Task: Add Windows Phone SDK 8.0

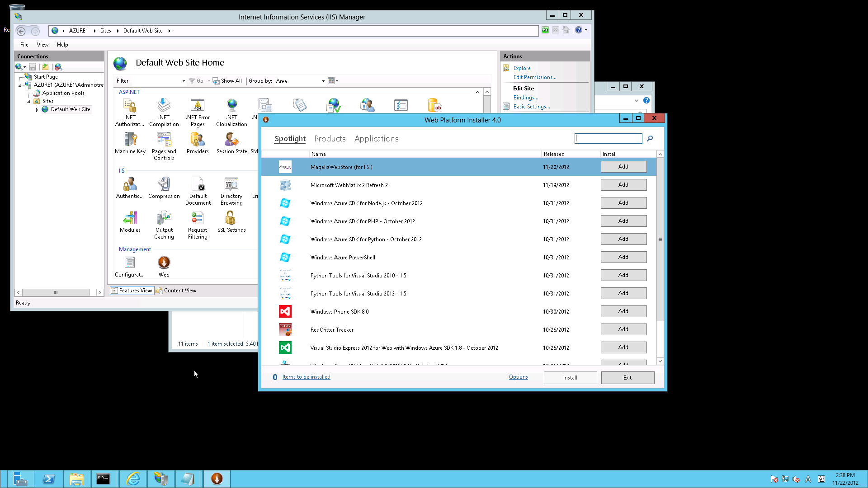Action: pyautogui.click(x=623, y=311)
